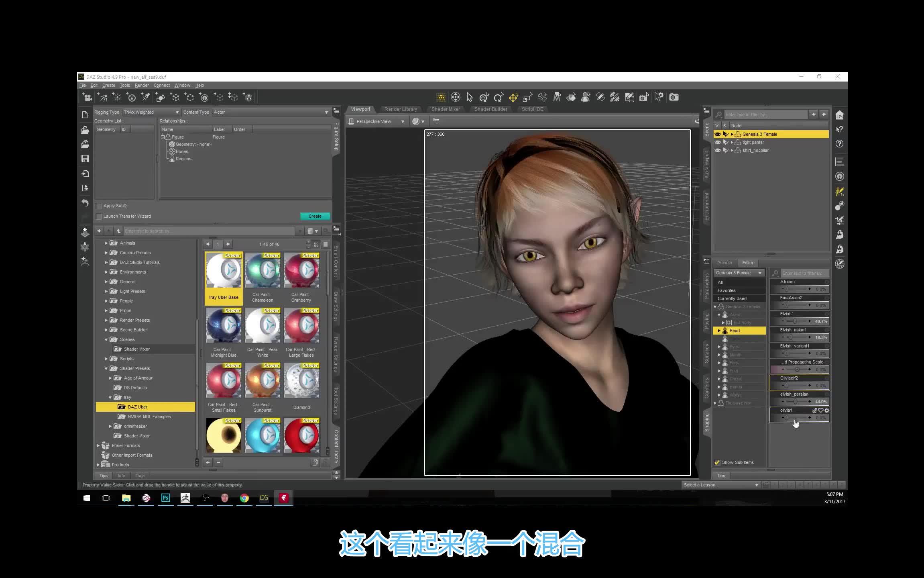This screenshot has height=578, width=924.
Task: Switch to the Shader Mixer tab
Action: pos(446,109)
